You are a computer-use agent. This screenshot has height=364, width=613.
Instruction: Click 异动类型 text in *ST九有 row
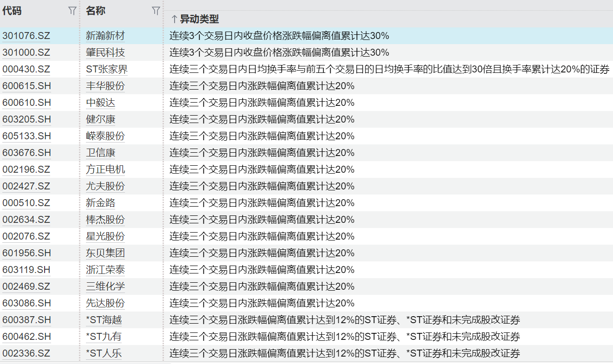tap(345, 337)
